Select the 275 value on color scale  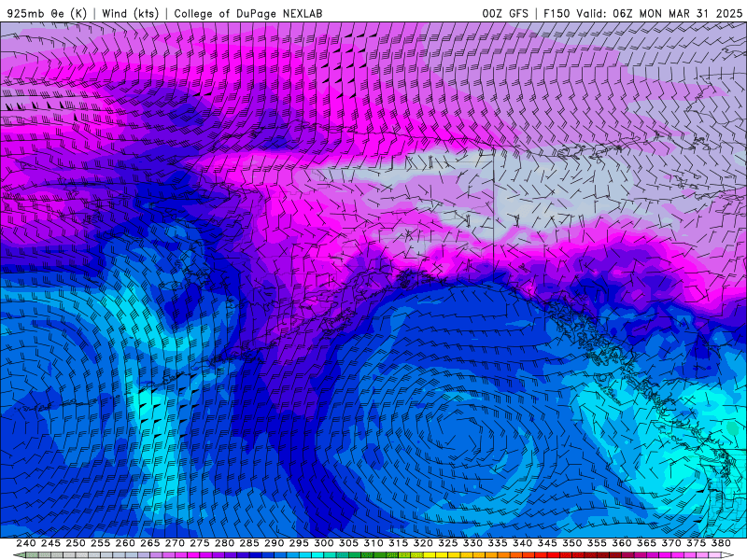point(199,543)
